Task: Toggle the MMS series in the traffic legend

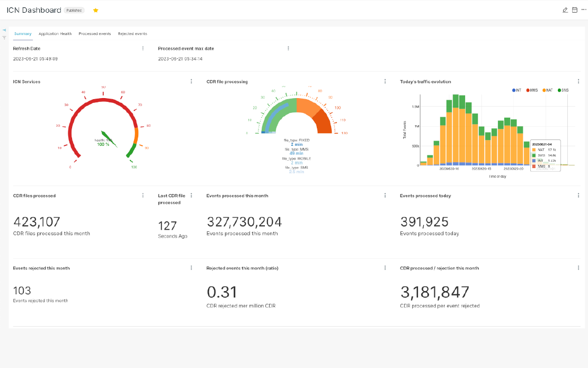Action: point(532,90)
